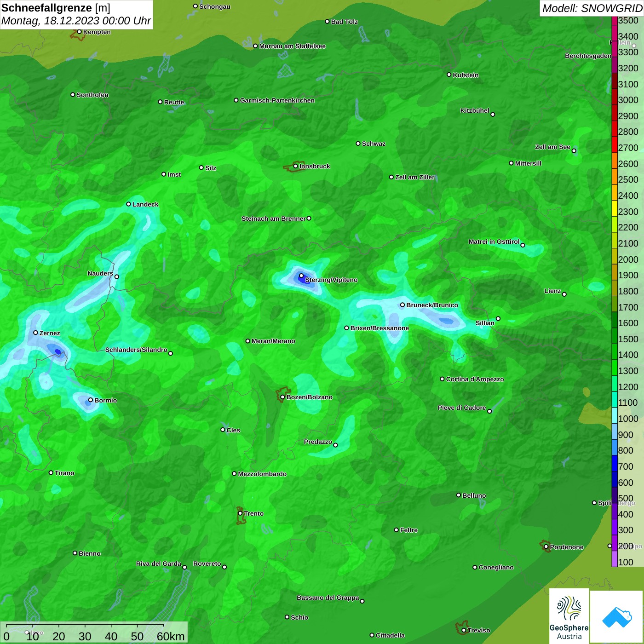
Task: Click the 700 m blue legend swatch
Action: (x=615, y=464)
